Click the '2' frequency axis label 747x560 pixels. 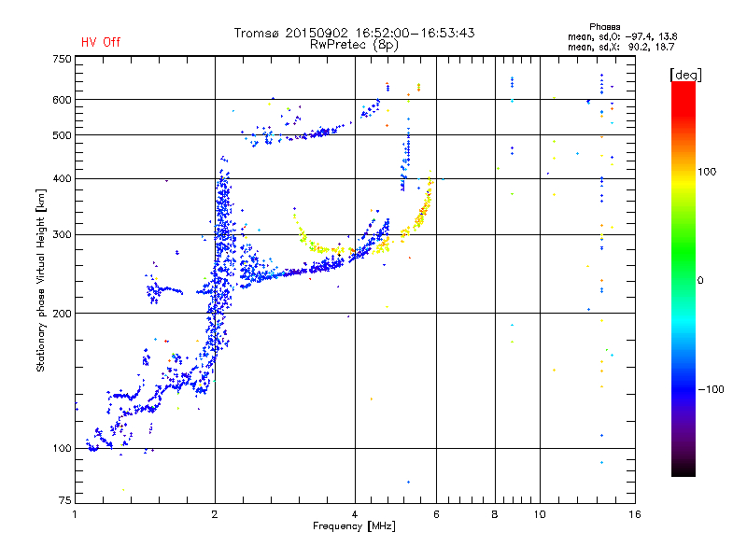click(x=215, y=514)
